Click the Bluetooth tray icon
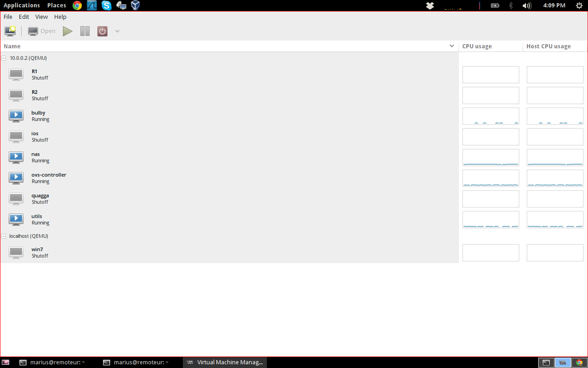 510,6
